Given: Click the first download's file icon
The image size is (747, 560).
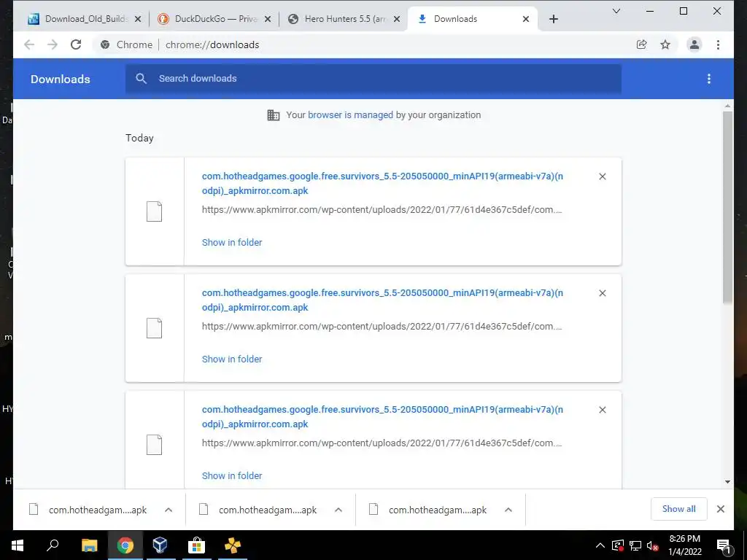Looking at the screenshot, I should pyautogui.click(x=155, y=211).
